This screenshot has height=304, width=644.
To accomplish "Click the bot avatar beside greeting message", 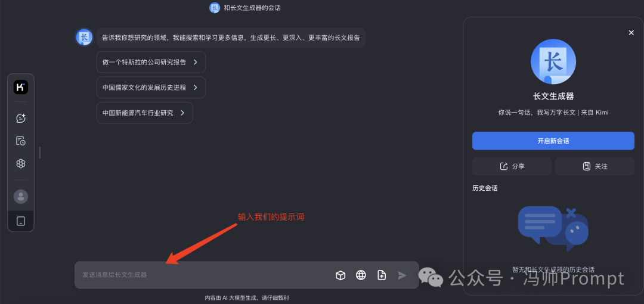I will (84, 38).
